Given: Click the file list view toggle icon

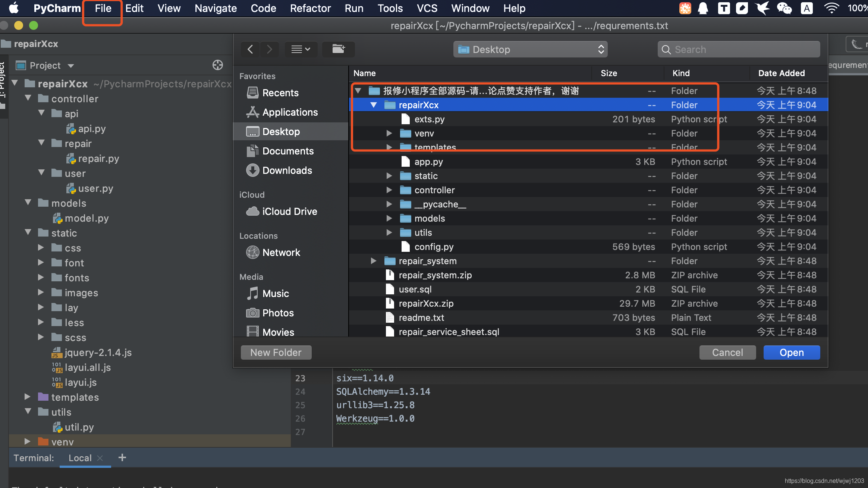Looking at the screenshot, I should point(300,49).
